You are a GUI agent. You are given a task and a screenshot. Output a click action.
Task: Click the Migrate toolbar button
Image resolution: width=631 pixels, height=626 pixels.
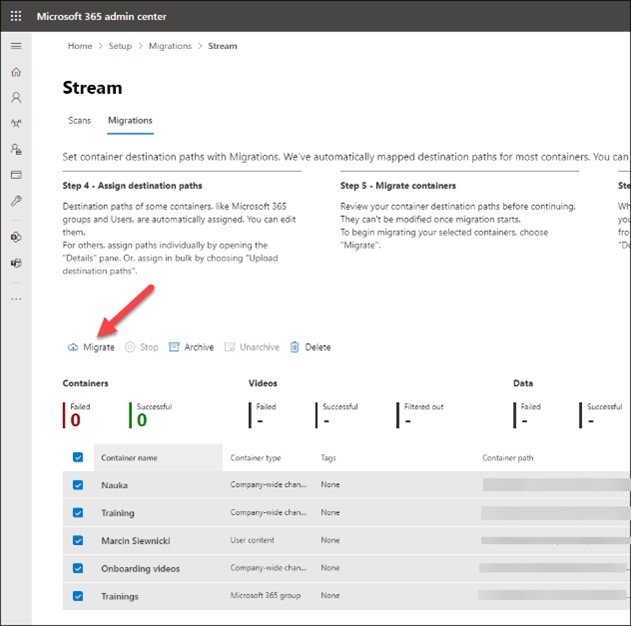point(91,347)
